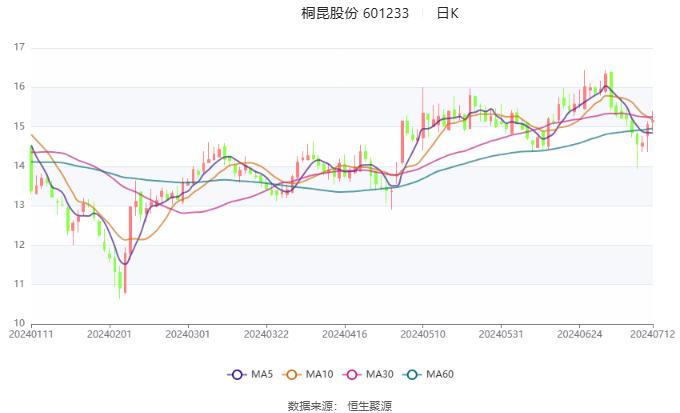This screenshot has width=680, height=413.
Task: Select the 日K chart type label
Action: 447,13
